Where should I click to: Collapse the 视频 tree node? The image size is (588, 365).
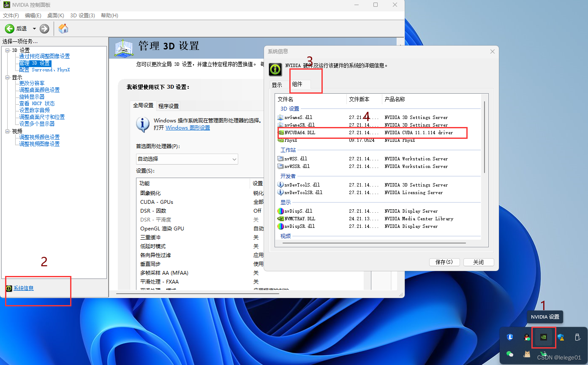pos(8,132)
